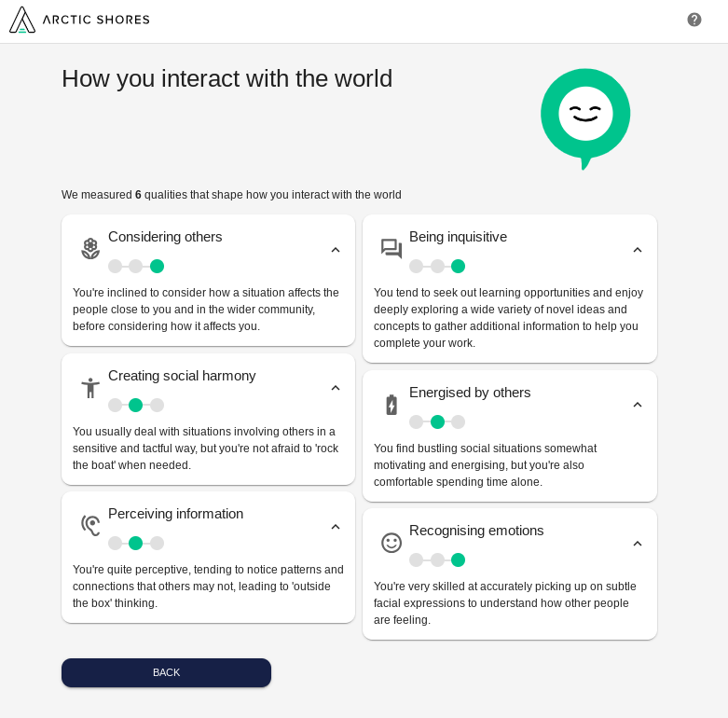Screen dimensions: 728x718
Task: Collapse the Considering others card
Action: tap(336, 250)
